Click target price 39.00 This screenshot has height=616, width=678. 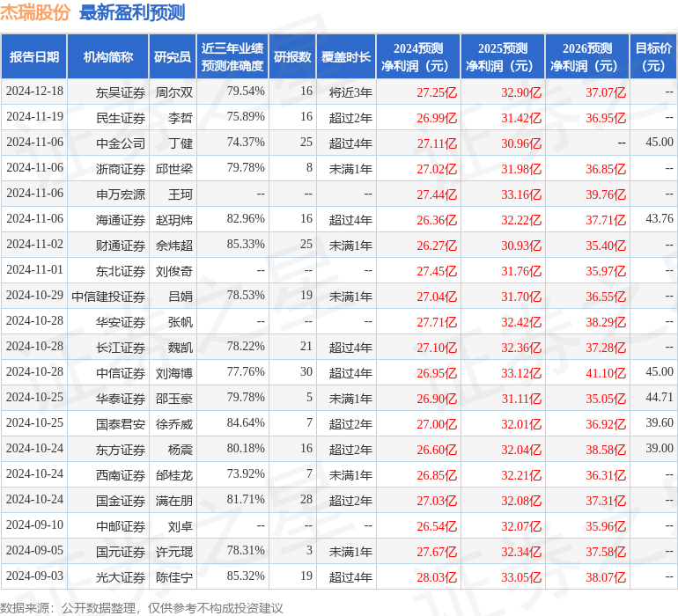click(660, 448)
